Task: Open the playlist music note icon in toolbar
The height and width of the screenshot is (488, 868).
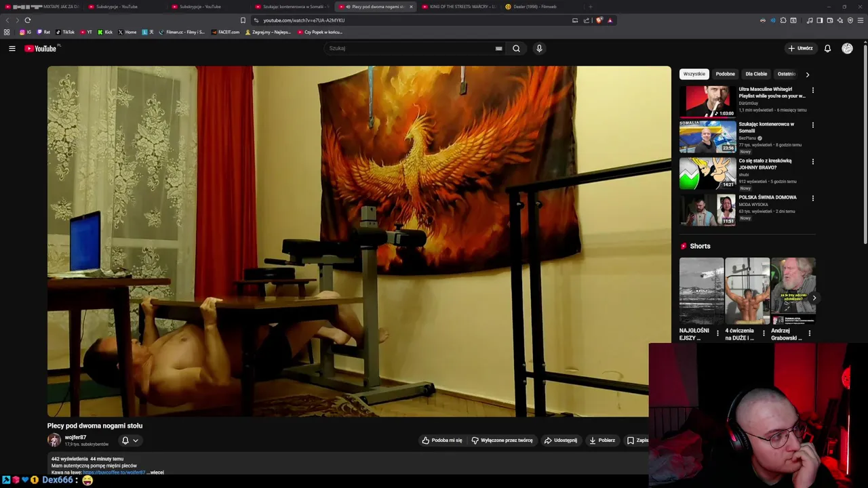Action: pos(810,20)
